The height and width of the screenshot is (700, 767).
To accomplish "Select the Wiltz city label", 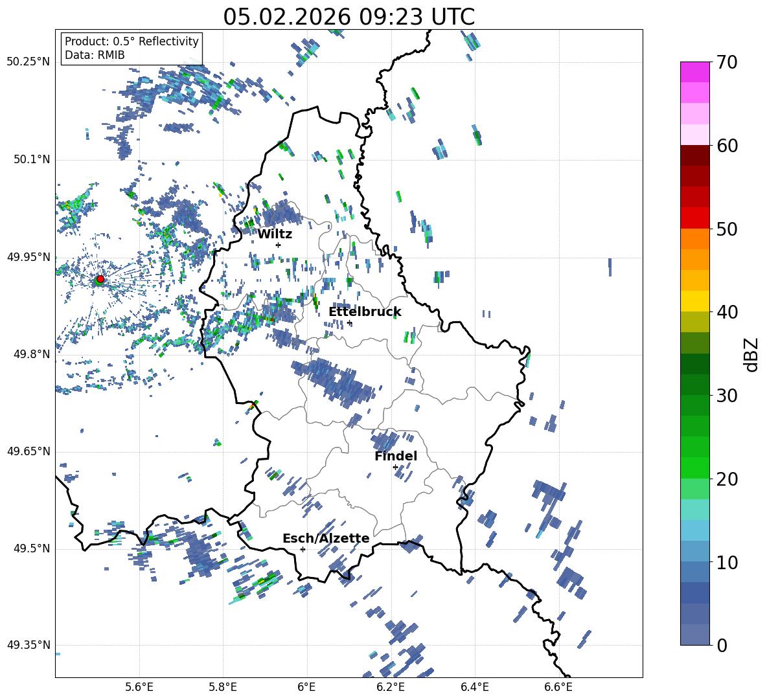I will point(275,234).
